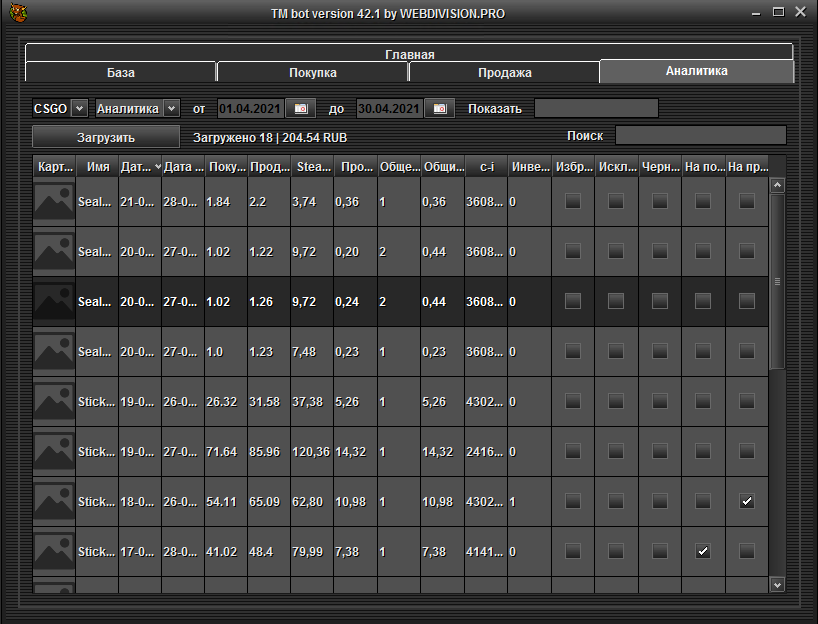Focus the Поиск search field
The height and width of the screenshot is (624, 818).
click(700, 136)
